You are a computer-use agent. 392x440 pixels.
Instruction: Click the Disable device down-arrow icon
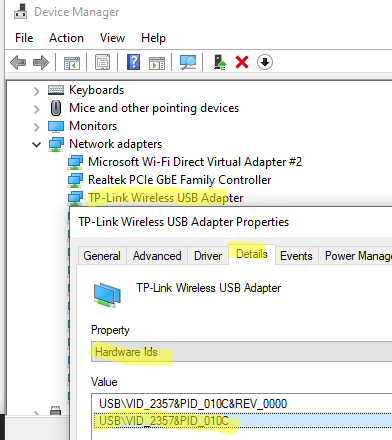265,62
